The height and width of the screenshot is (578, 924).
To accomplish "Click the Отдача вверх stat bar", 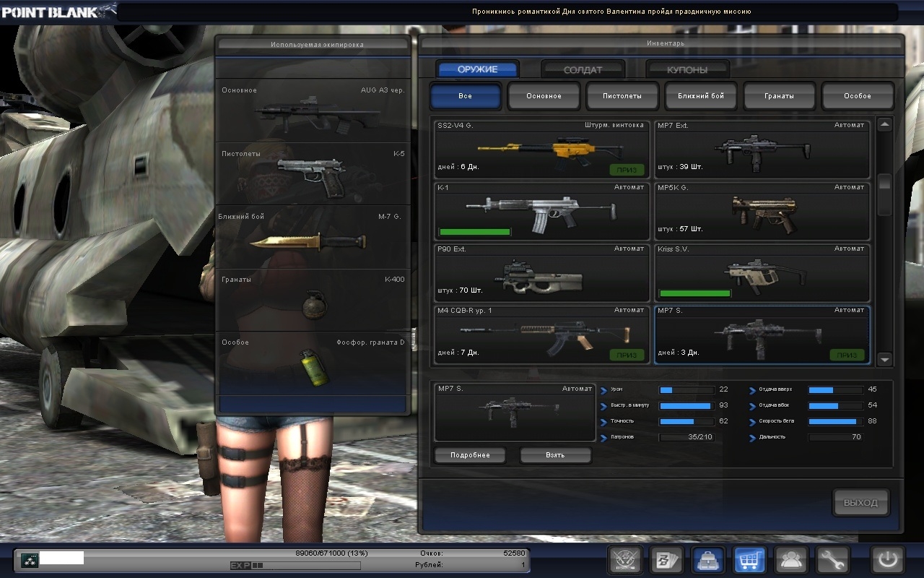I will pos(835,389).
